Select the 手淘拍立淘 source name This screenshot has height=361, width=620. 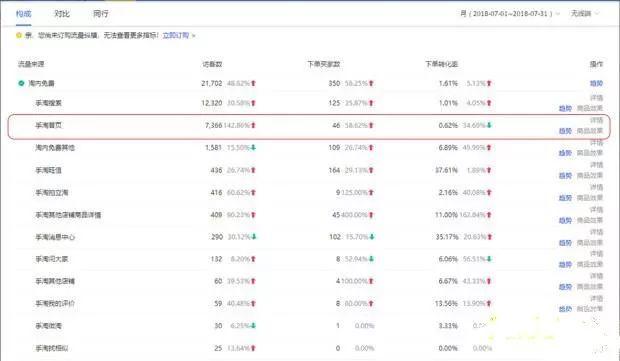click(x=52, y=193)
